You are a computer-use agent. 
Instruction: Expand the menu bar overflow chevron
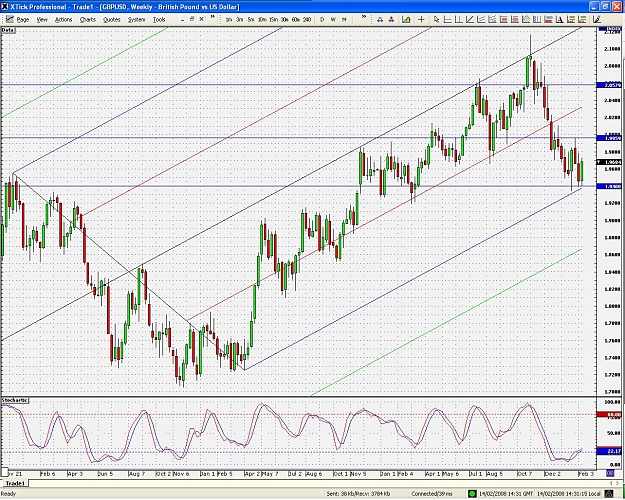coord(212,17)
